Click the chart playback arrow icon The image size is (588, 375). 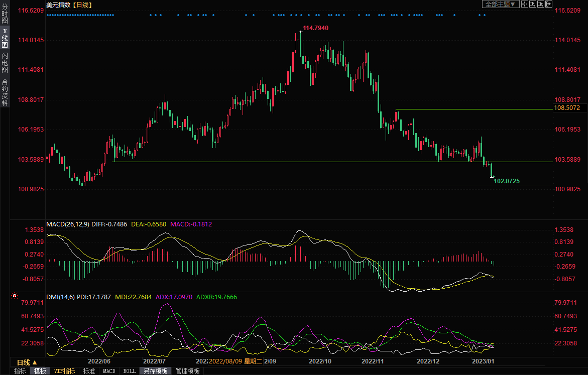pos(541,4)
